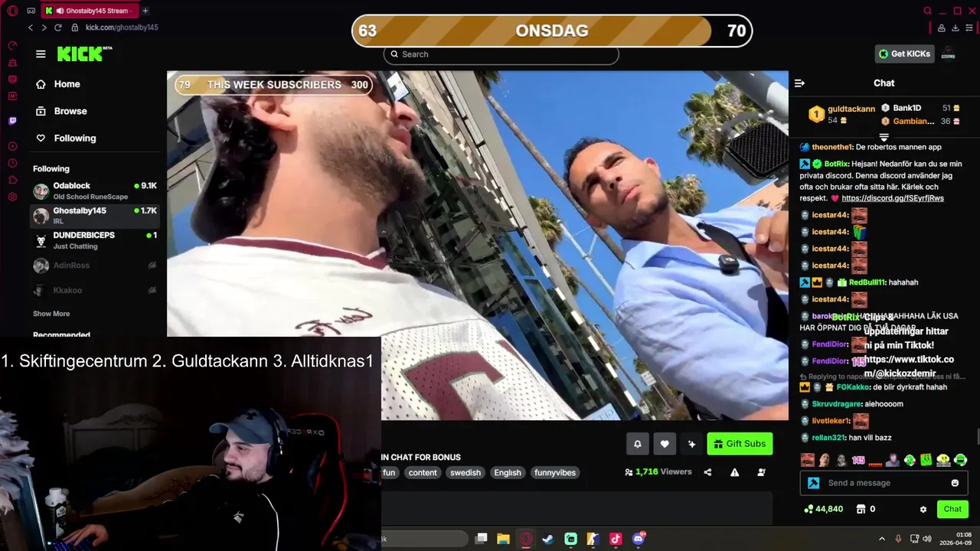Expand the gift leaderboard arrow

pyautogui.click(x=884, y=137)
